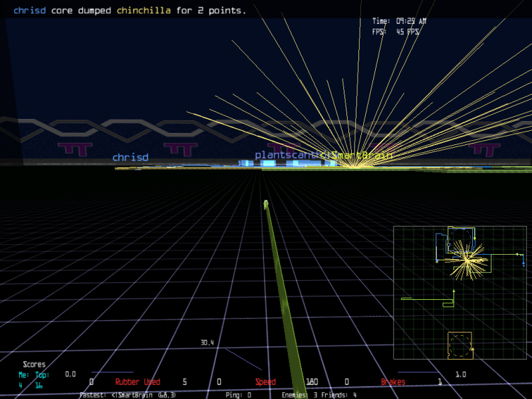Screen dimensions: 532x399
Task: Click the green cycle arrow in minimap center
Action: [454, 291]
